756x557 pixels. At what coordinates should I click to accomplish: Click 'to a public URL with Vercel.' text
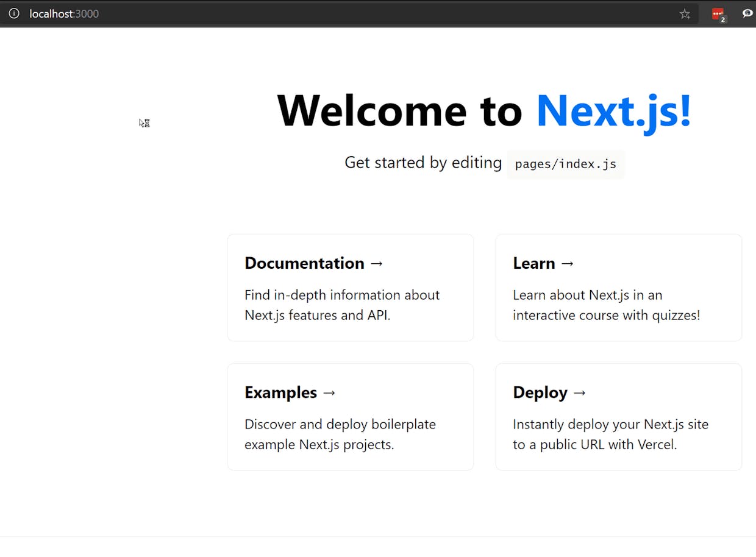click(x=595, y=445)
